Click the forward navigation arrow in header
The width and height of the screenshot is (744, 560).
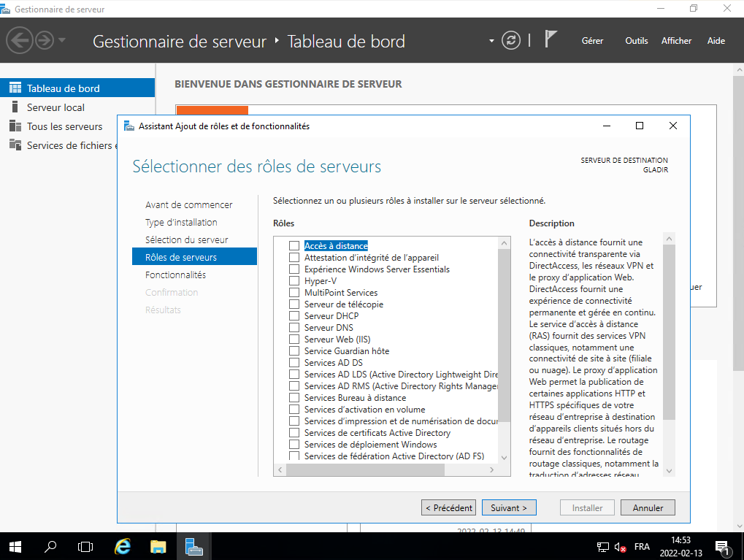(x=45, y=40)
